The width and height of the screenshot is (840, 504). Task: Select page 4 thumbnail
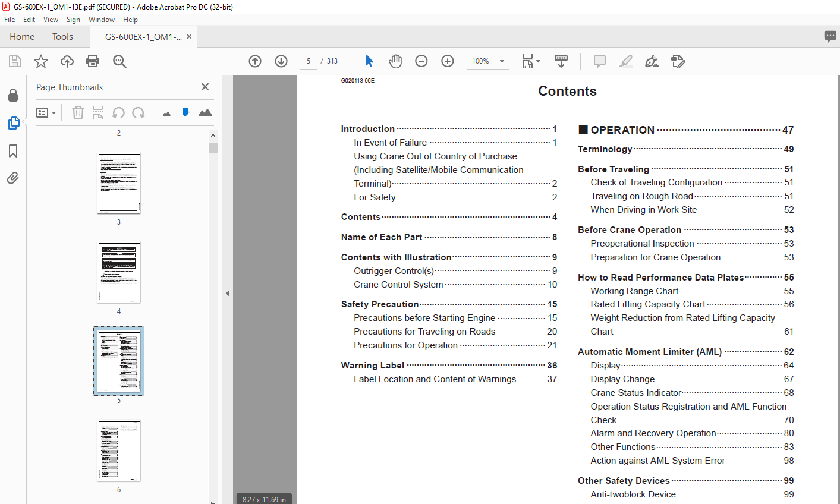coord(119,273)
